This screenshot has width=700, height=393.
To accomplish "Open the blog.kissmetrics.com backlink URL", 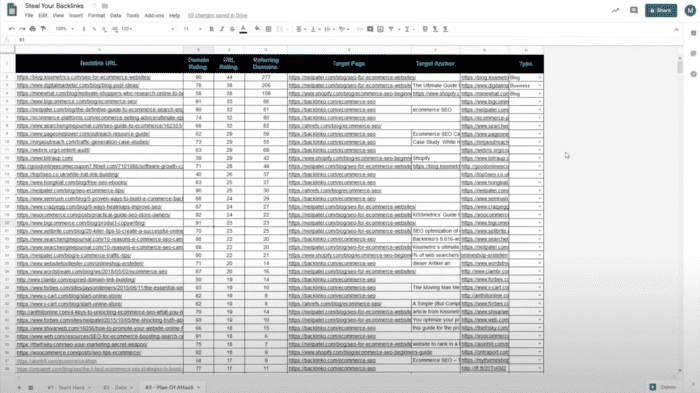I will pos(83,77).
